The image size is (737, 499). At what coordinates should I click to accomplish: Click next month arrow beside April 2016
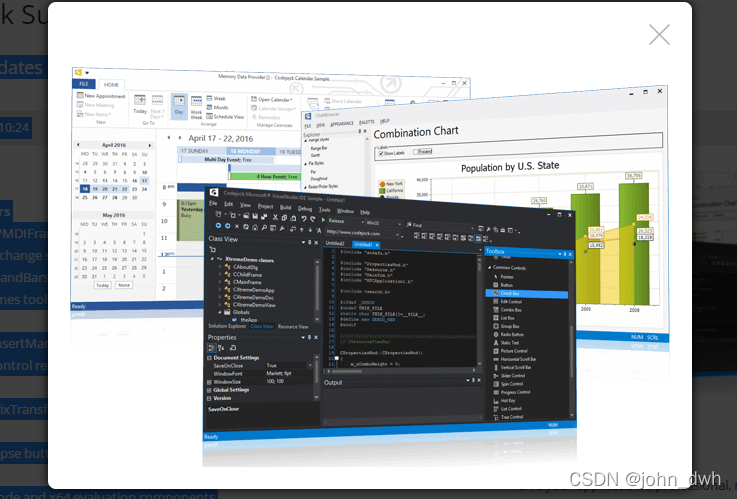pyautogui.click(x=150, y=145)
